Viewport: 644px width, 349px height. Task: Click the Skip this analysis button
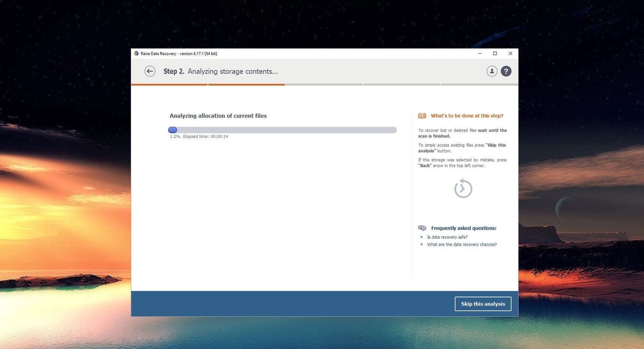click(483, 304)
